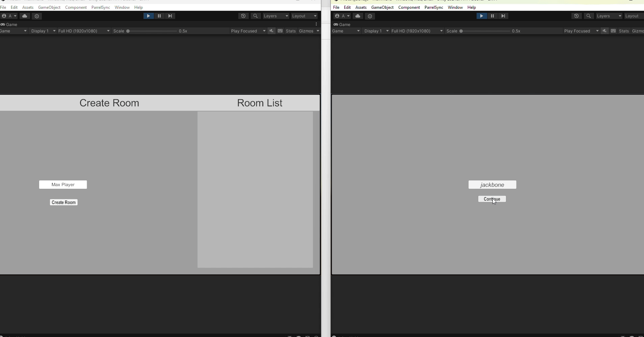Click Scale slider handle in left Game view

128,31
